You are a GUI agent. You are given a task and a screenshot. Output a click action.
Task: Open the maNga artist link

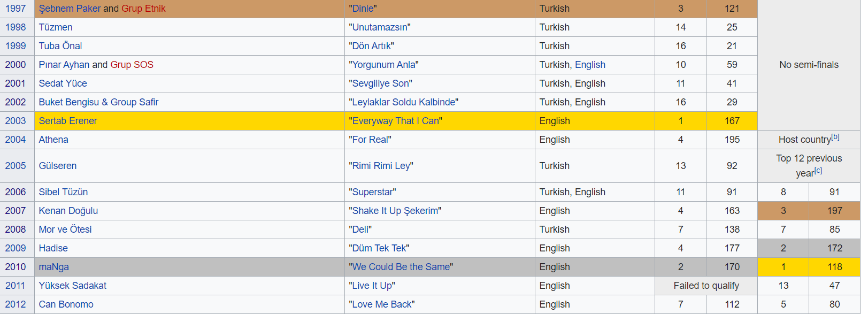[x=53, y=267]
